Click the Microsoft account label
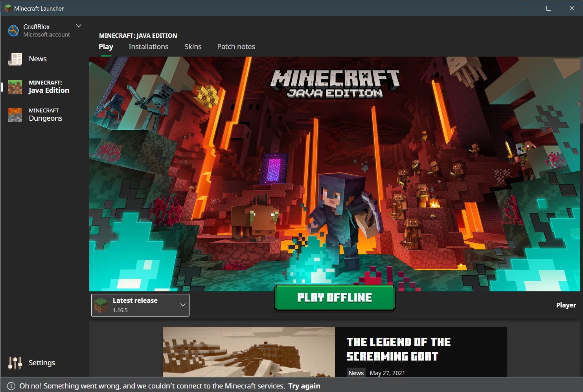 46,35
